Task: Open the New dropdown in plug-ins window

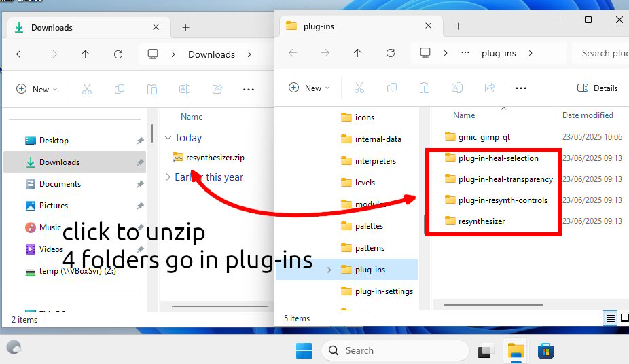Action: pos(309,88)
